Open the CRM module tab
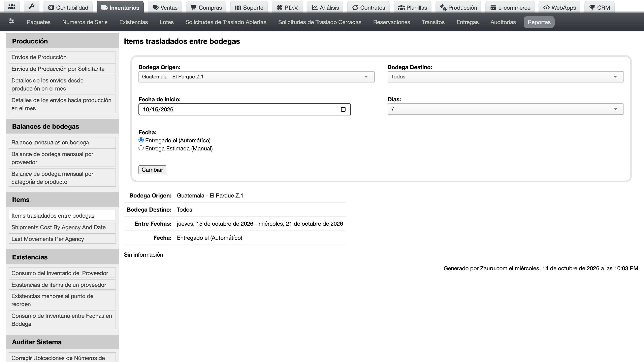 [x=600, y=7]
